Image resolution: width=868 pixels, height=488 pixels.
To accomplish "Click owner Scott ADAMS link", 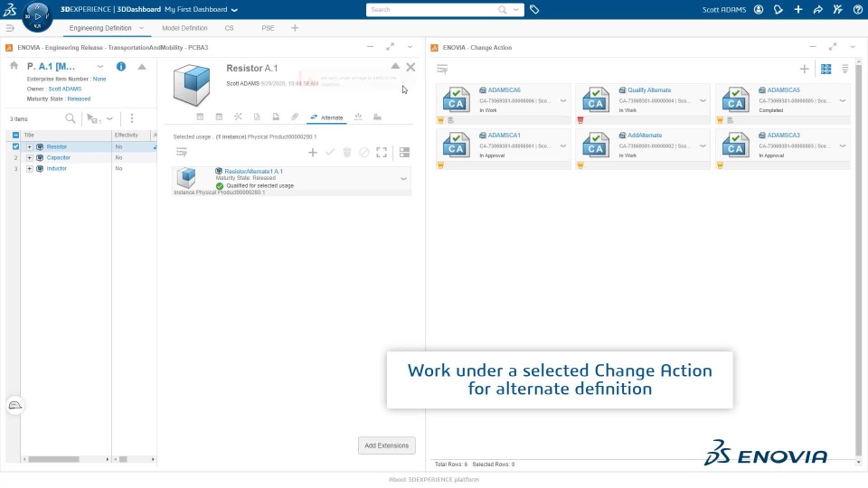I will click(65, 89).
